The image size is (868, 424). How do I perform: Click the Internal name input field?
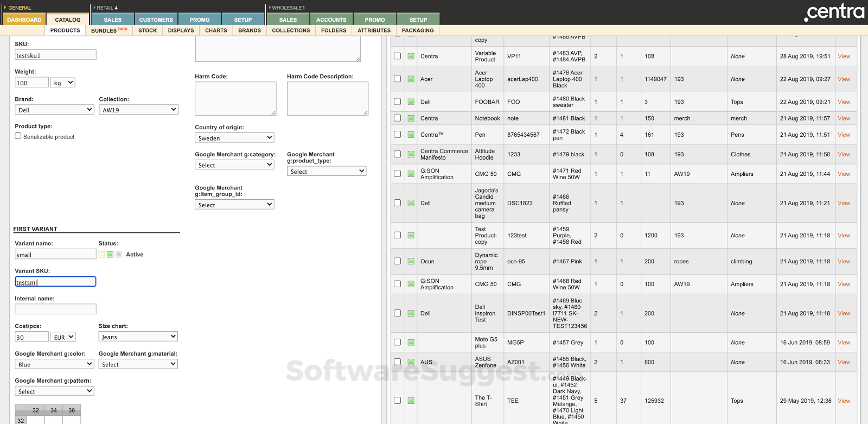pyautogui.click(x=55, y=309)
